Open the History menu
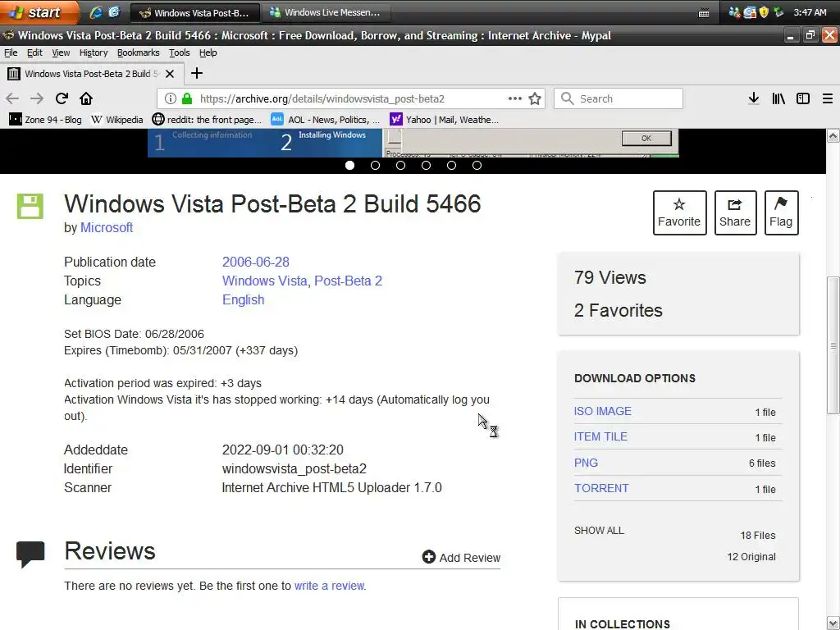This screenshot has width=840, height=630. pyautogui.click(x=94, y=52)
